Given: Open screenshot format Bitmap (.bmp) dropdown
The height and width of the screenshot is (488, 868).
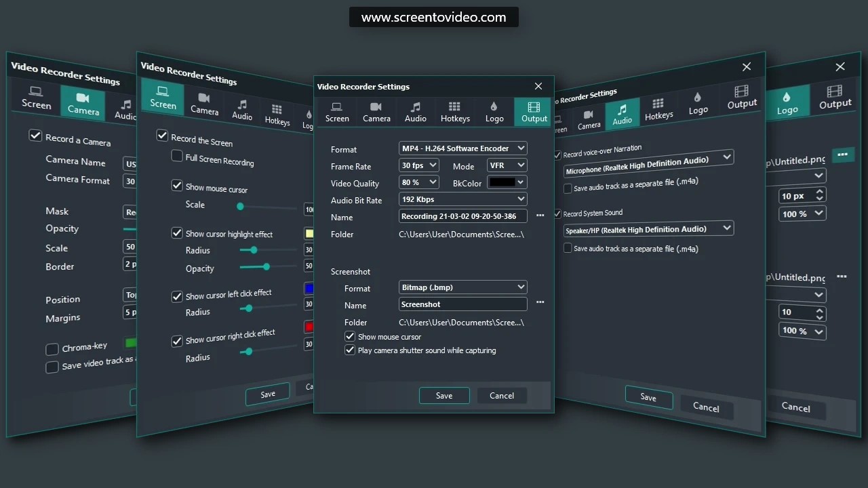Looking at the screenshot, I should point(462,287).
